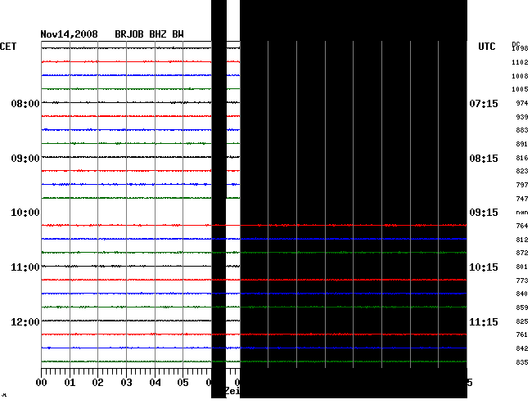Click the minute axis label 04
Viewport: 532px width, 404px height.
155,383
